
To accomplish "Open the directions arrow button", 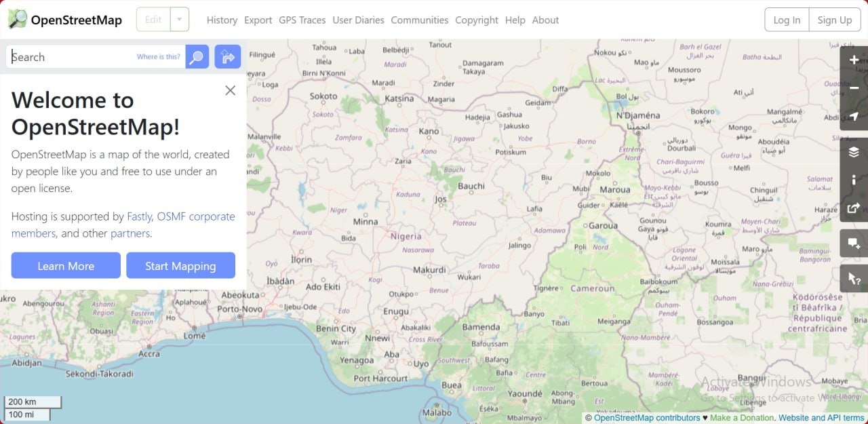I will tap(228, 57).
